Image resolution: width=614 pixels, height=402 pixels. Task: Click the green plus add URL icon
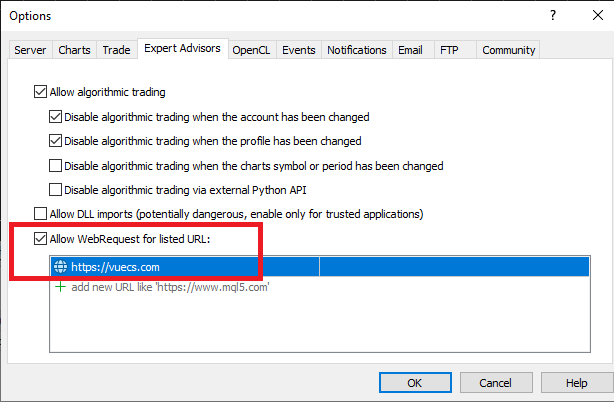[x=60, y=287]
